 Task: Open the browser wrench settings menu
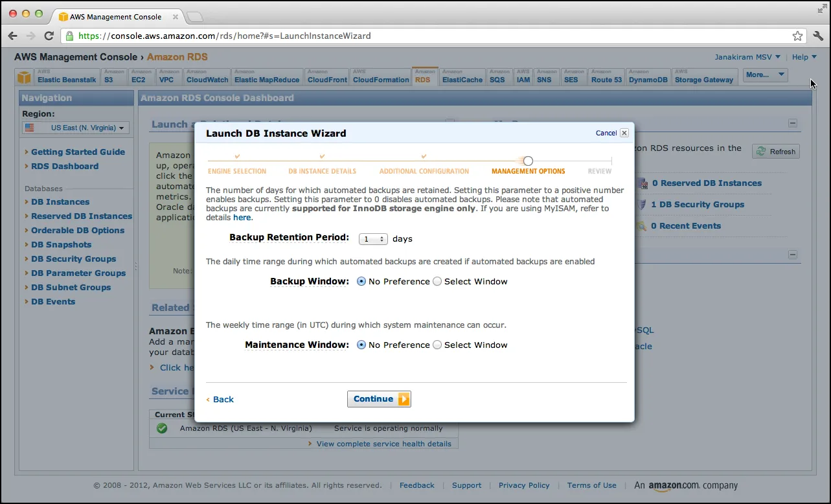pos(818,36)
